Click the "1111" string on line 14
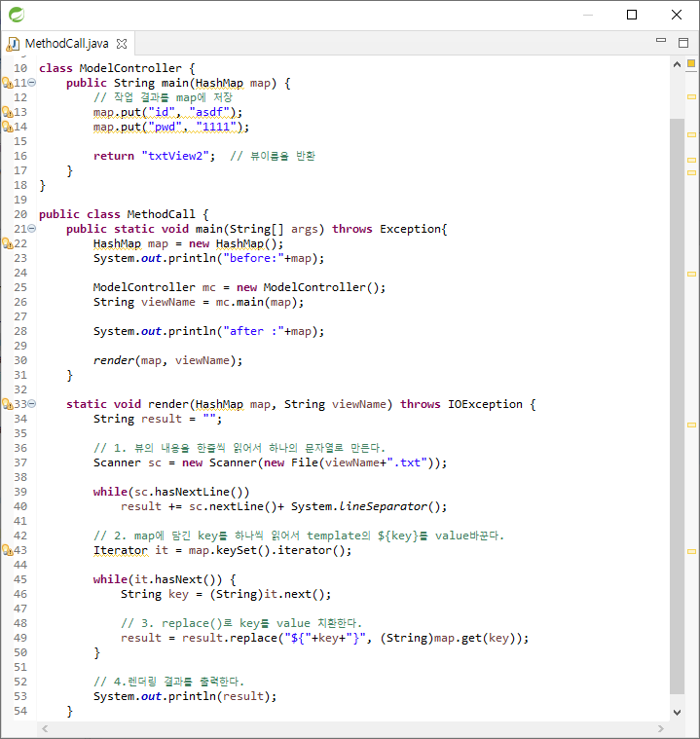 (x=216, y=127)
